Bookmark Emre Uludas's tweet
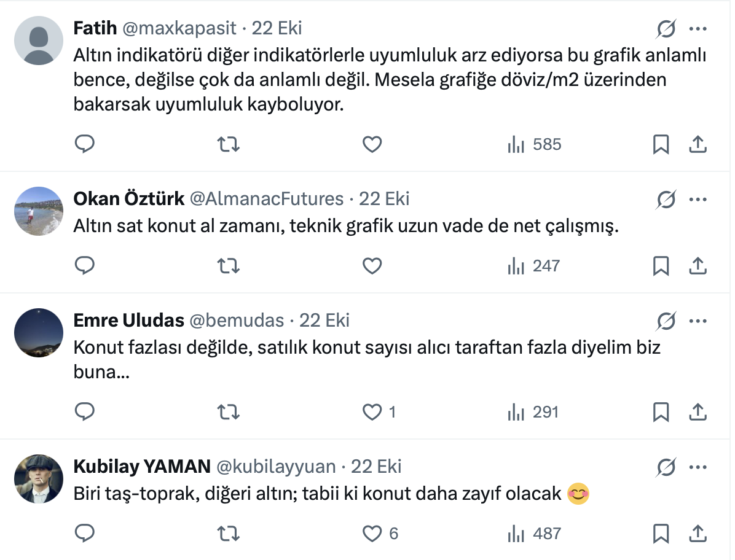This screenshot has width=735, height=560. [x=661, y=412]
